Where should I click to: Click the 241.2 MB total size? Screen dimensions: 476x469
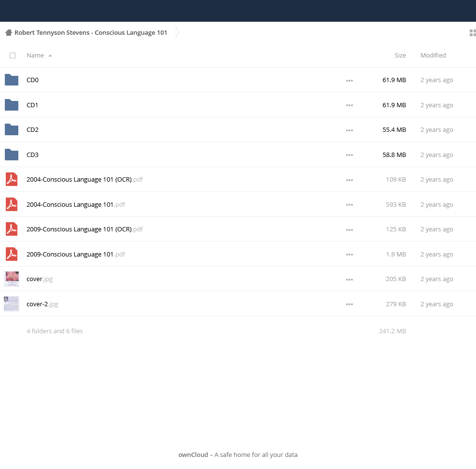pos(392,331)
